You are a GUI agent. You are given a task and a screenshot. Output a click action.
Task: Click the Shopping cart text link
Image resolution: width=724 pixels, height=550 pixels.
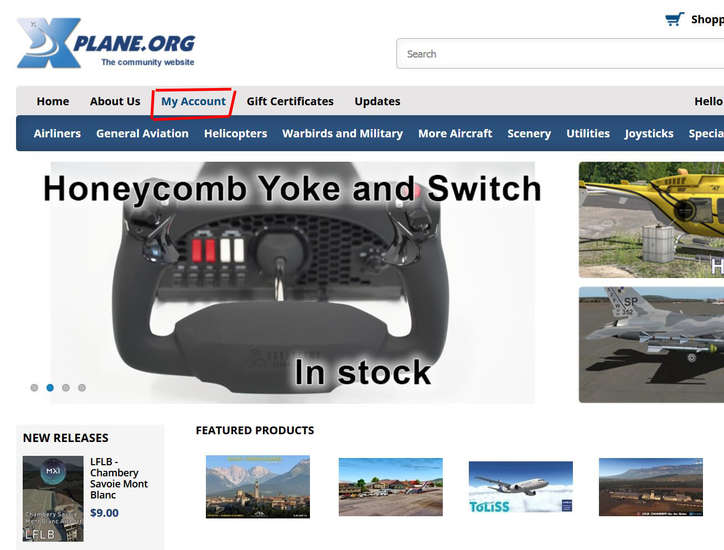tap(707, 19)
